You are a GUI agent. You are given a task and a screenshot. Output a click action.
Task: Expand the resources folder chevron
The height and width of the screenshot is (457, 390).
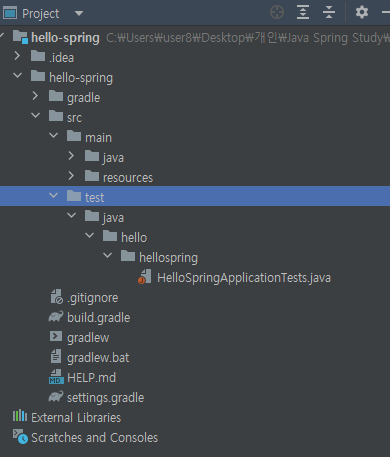click(71, 176)
